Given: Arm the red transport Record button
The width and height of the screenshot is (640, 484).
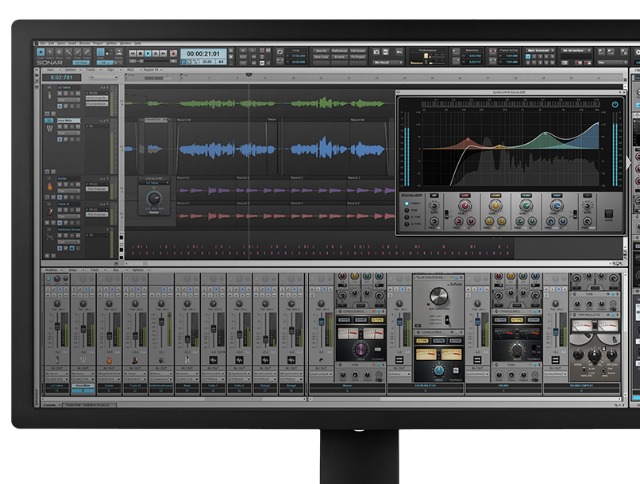Looking at the screenshot, I should click(173, 53).
